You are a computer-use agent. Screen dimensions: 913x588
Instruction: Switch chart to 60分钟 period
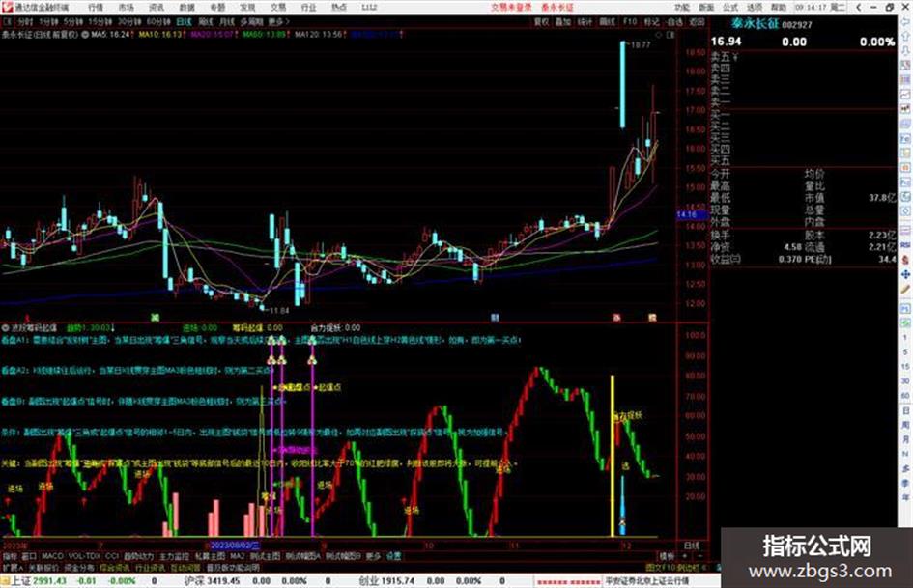coord(158,22)
